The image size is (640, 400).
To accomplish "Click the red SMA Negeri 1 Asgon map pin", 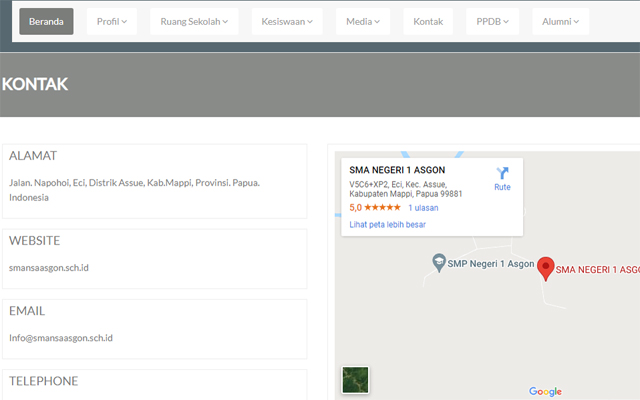I will click(545, 267).
